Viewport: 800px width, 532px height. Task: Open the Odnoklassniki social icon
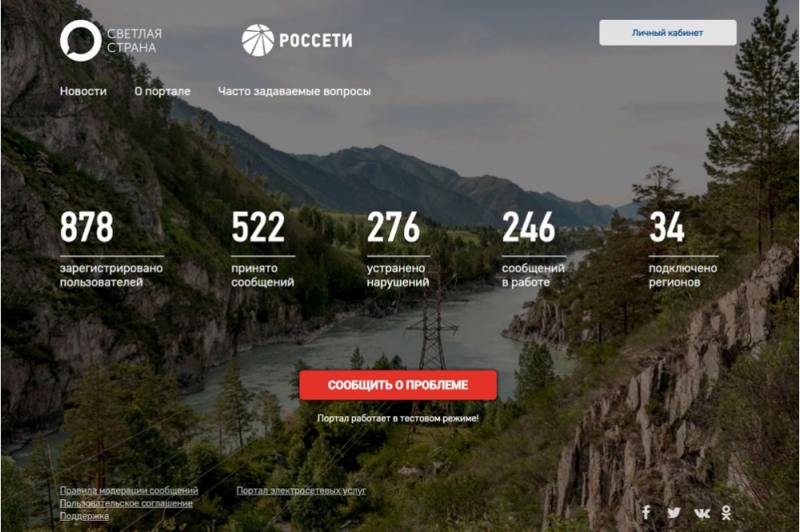tap(726, 513)
